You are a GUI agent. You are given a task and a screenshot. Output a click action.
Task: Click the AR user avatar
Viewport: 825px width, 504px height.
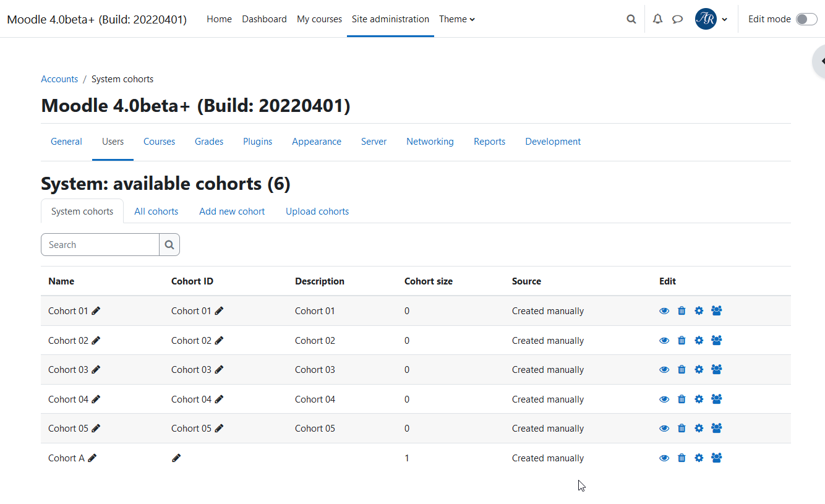[706, 19]
